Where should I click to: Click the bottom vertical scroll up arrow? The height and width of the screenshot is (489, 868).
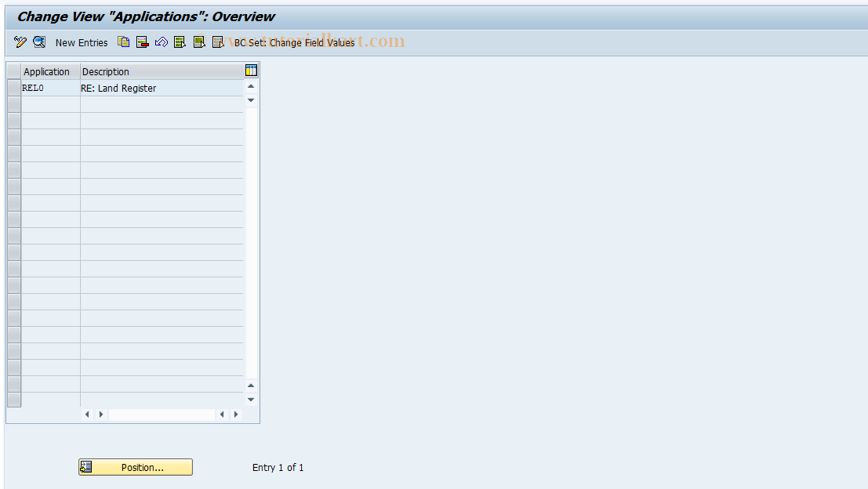click(x=251, y=386)
